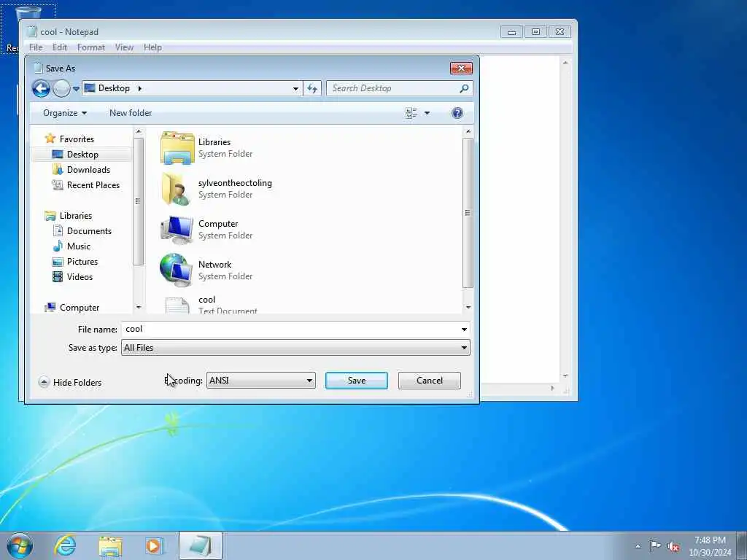Click the Action Center flag tray icon

point(655,545)
